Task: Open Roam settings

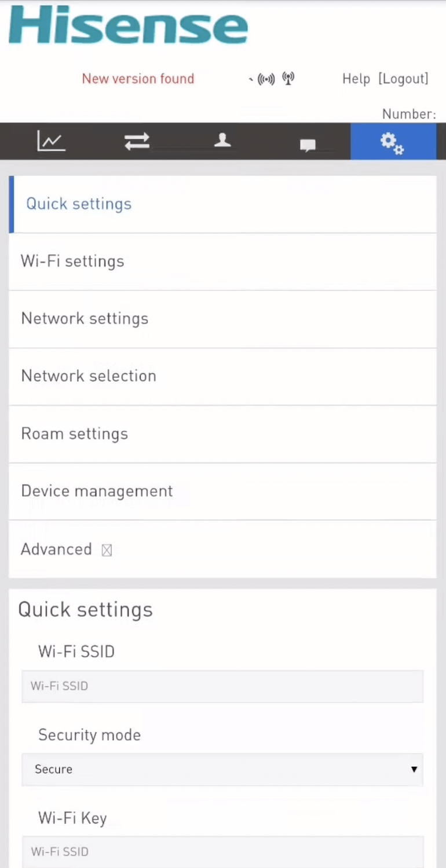Action: [x=74, y=433]
